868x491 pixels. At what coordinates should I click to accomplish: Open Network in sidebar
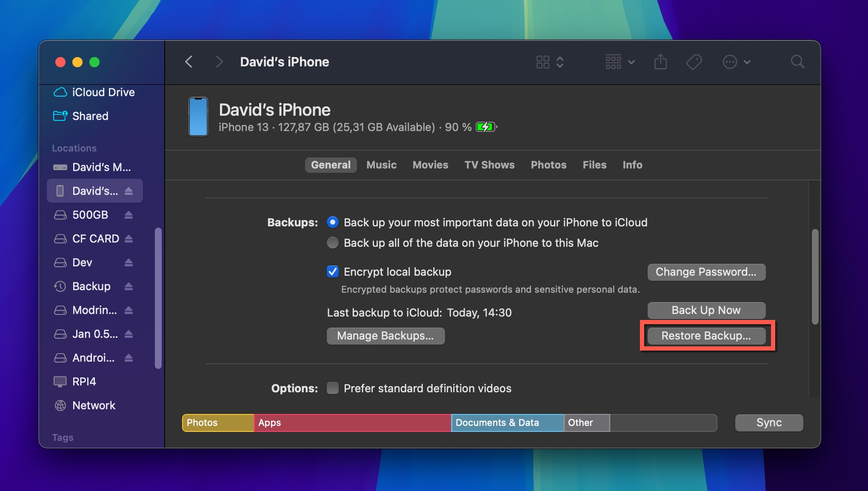coord(94,405)
